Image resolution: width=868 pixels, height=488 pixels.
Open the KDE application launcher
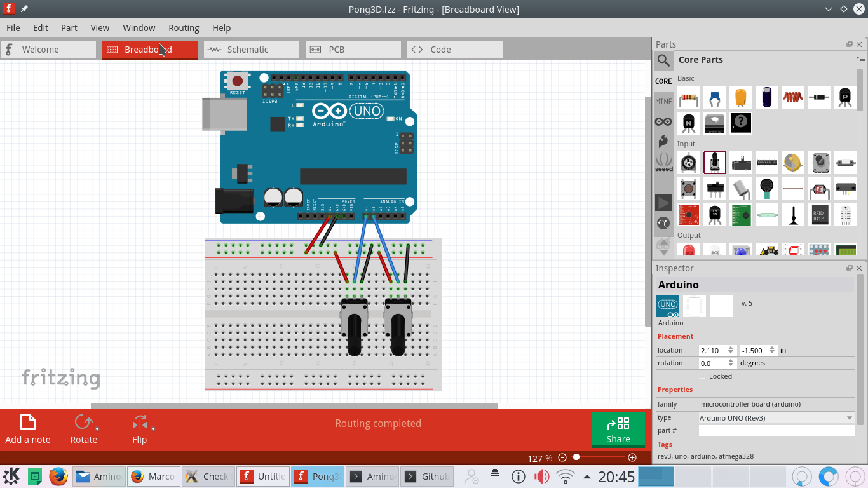click(11, 476)
